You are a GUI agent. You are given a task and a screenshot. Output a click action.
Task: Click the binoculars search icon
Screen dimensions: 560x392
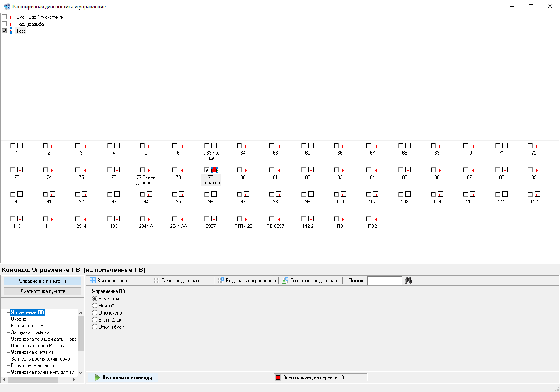tap(408, 281)
